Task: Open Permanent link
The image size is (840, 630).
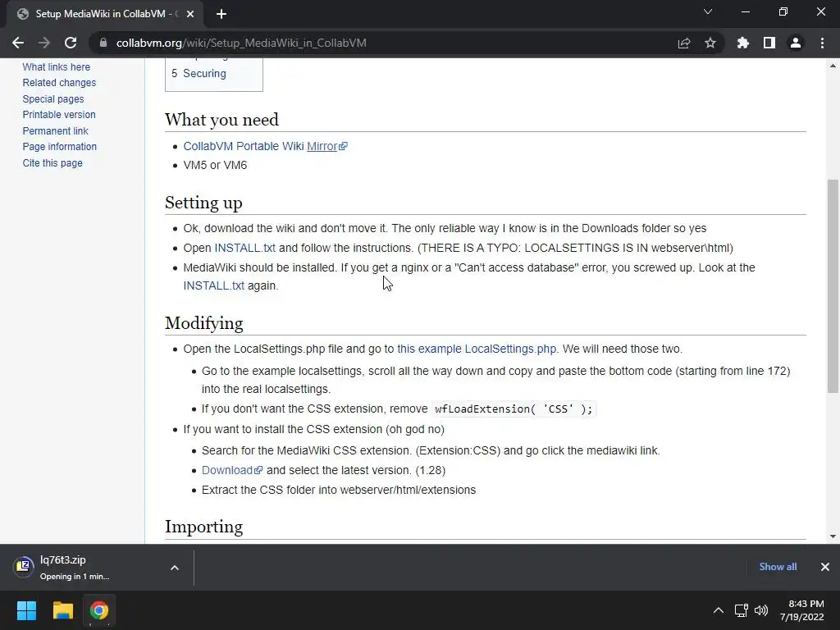Action: [55, 130]
